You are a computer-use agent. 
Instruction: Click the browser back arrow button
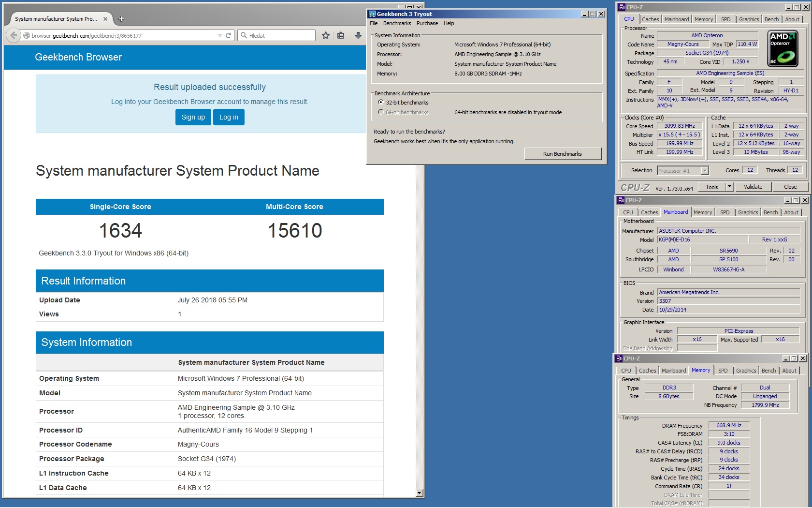[x=14, y=35]
